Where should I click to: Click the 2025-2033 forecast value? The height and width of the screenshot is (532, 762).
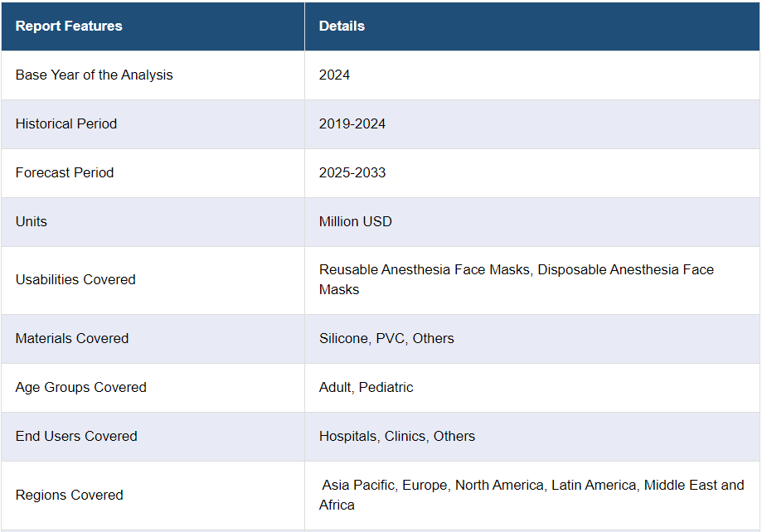pos(352,172)
